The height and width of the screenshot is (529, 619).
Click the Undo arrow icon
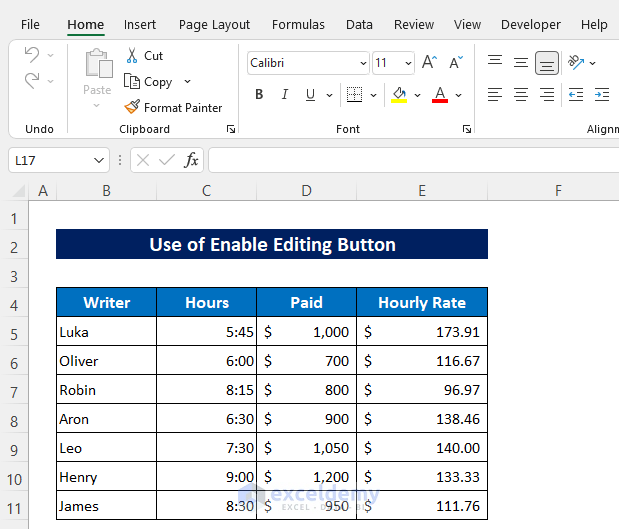click(x=32, y=54)
